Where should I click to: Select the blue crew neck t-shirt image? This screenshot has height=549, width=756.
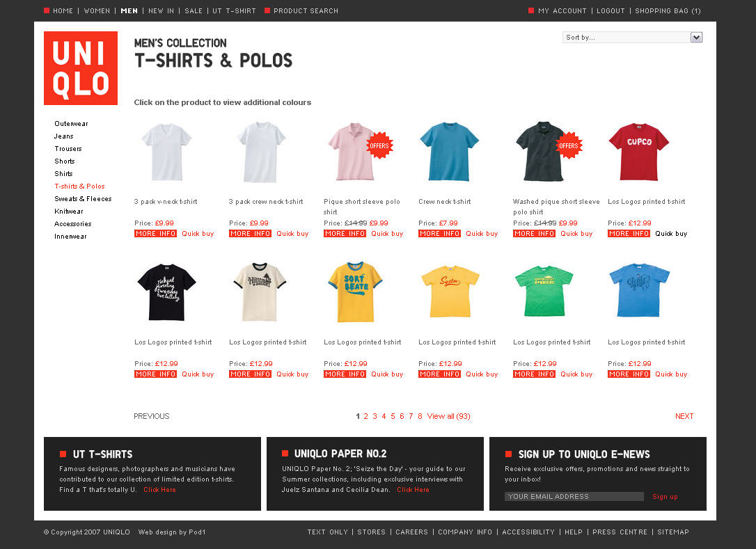[450, 152]
